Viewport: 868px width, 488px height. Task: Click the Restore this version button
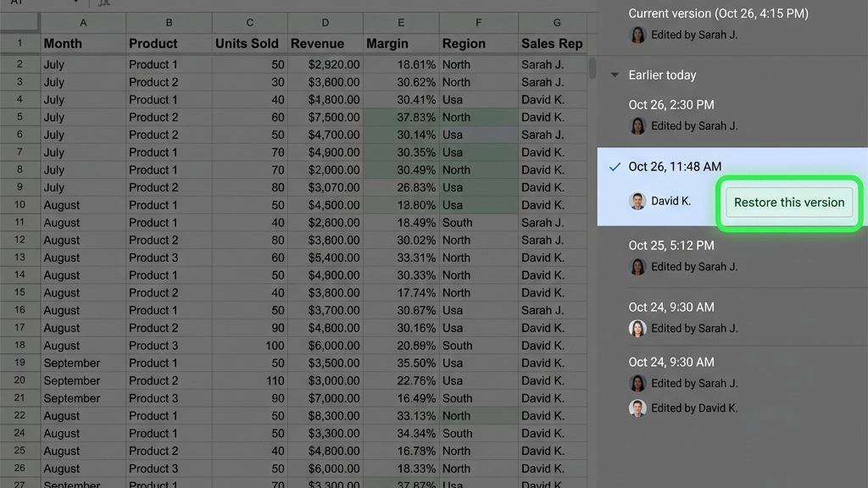(789, 202)
